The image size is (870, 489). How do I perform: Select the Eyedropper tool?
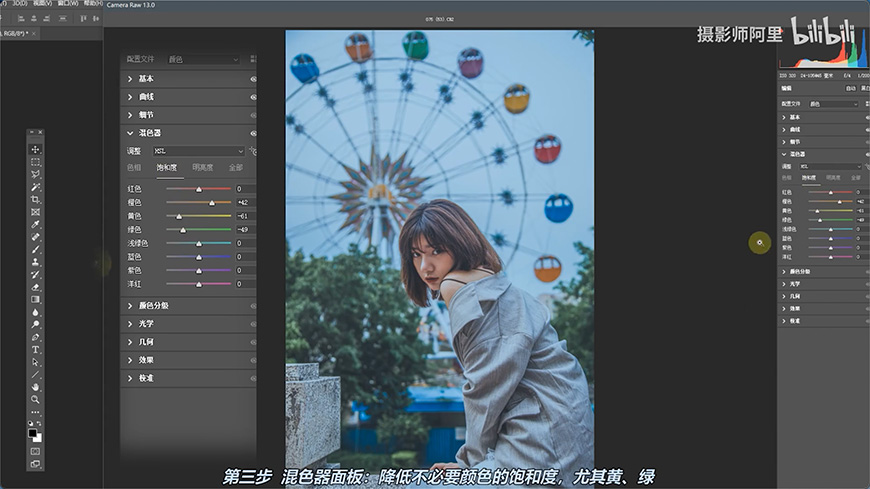click(36, 224)
